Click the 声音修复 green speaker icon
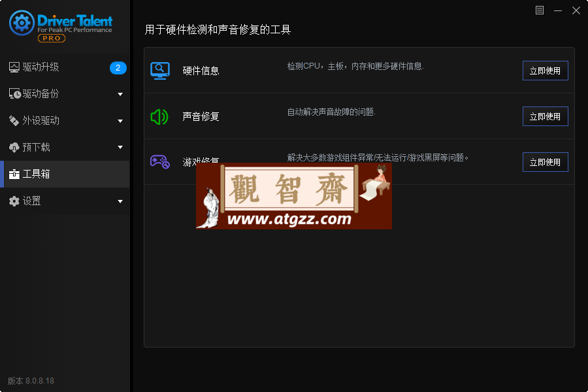The width and height of the screenshot is (588, 392). (x=159, y=117)
